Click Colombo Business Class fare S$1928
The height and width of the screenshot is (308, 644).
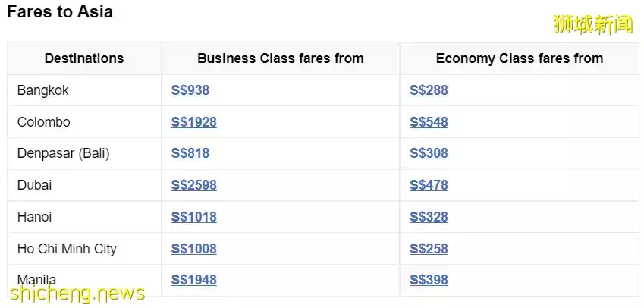coord(193,122)
